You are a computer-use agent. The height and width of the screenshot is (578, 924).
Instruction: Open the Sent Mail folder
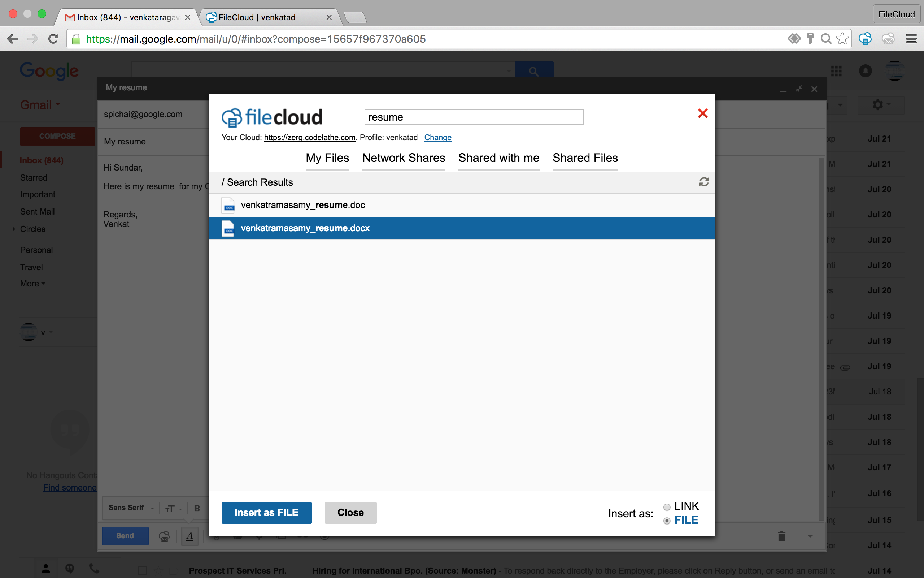[38, 212]
